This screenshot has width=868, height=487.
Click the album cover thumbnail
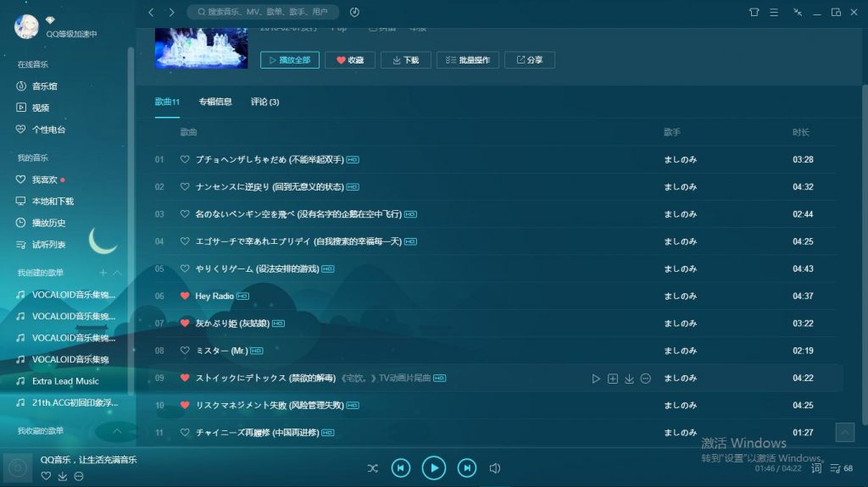(x=201, y=48)
